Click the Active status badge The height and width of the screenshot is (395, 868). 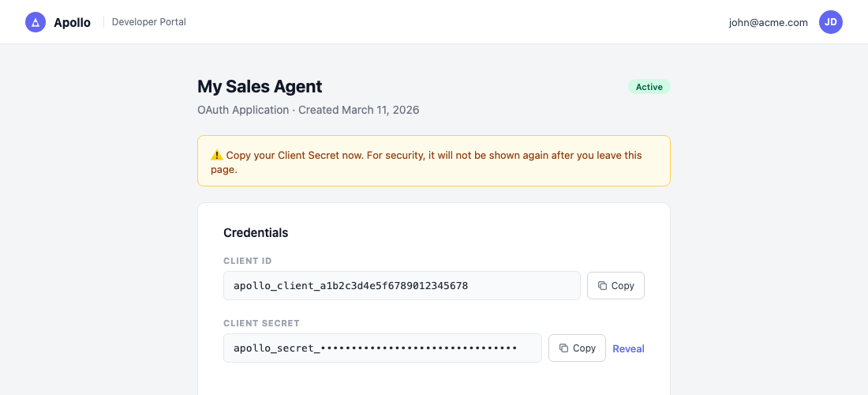(x=649, y=87)
